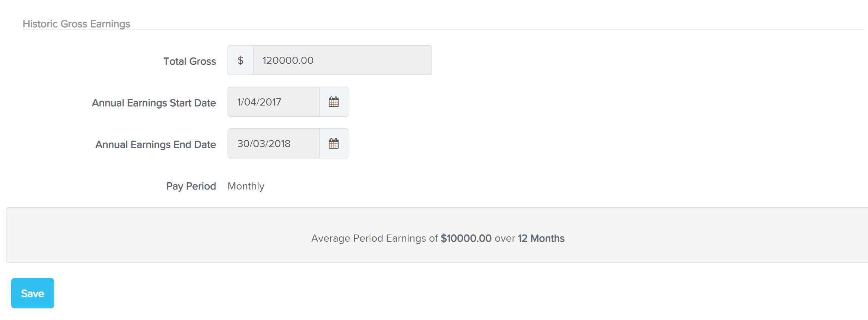The image size is (868, 320).
Task: Focus the Total Gross amount field
Action: click(x=342, y=60)
